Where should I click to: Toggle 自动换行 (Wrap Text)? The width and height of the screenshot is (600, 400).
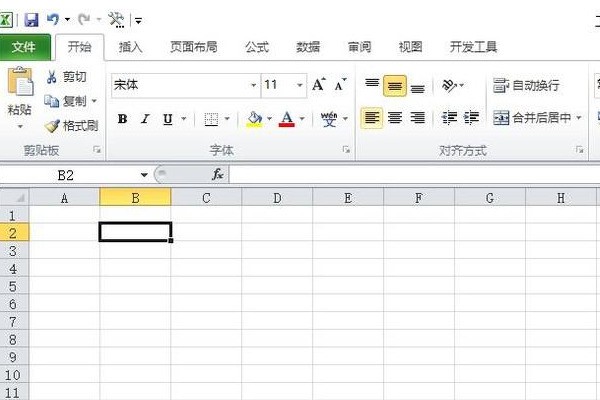526,85
